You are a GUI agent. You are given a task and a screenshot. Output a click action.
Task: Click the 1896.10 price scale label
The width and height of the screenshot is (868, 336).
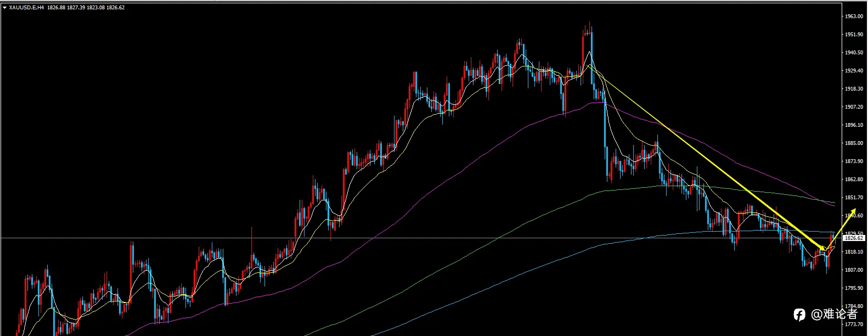(x=854, y=125)
